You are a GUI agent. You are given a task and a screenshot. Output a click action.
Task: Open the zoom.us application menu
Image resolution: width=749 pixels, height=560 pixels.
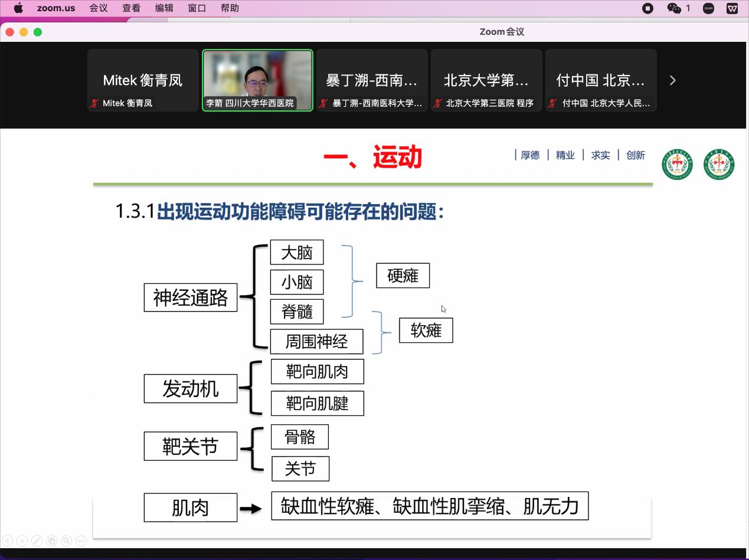[x=56, y=8]
